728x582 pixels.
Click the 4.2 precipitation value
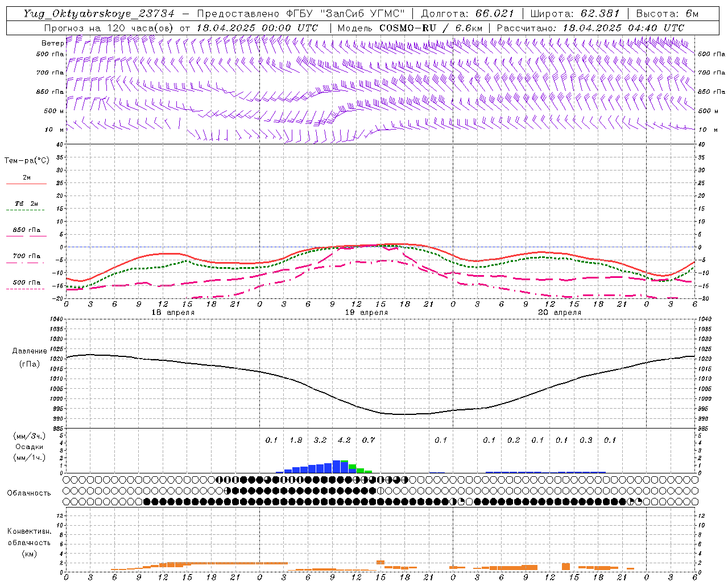[344, 440]
